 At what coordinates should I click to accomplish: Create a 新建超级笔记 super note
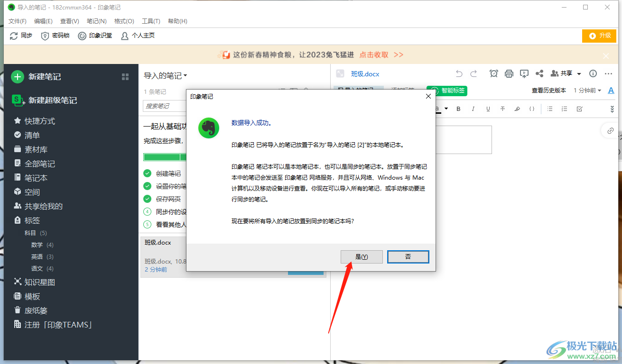coord(44,100)
